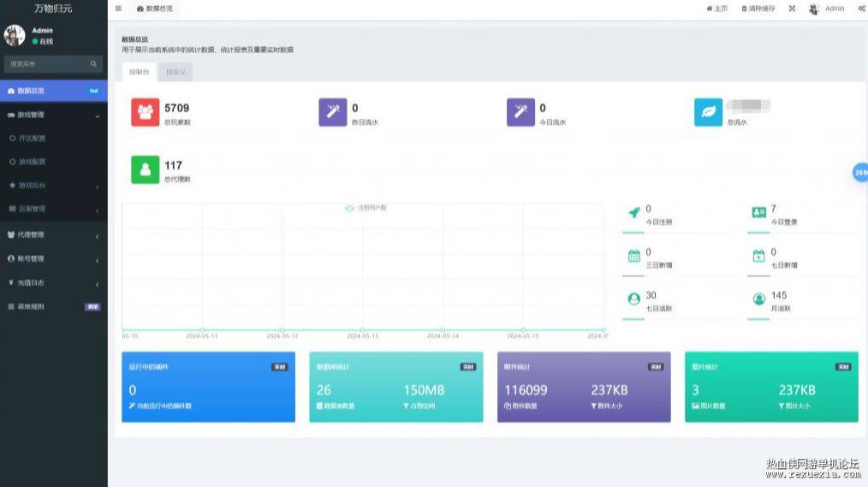Screen dimensions: 868x487
Task: Toggle the 注册用户数 chart legend marker
Action: point(349,208)
